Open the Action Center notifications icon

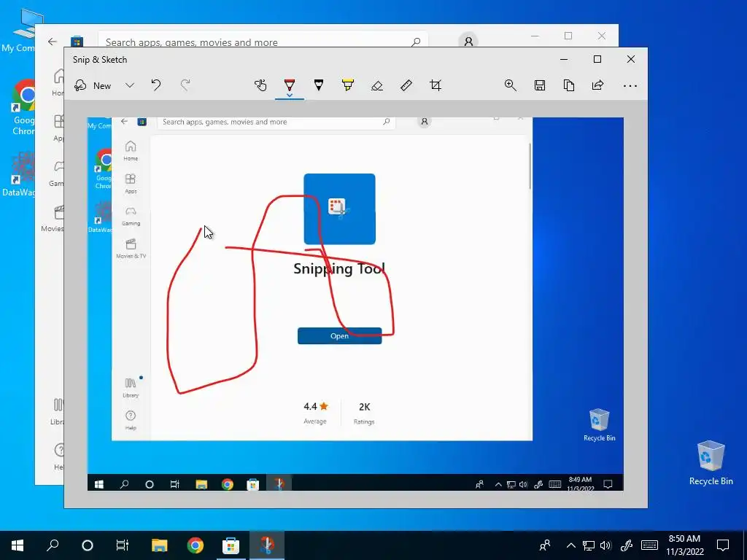tap(723, 545)
